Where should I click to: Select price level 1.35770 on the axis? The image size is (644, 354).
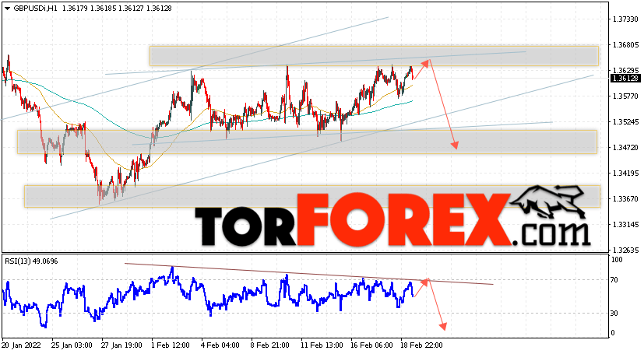click(625, 96)
